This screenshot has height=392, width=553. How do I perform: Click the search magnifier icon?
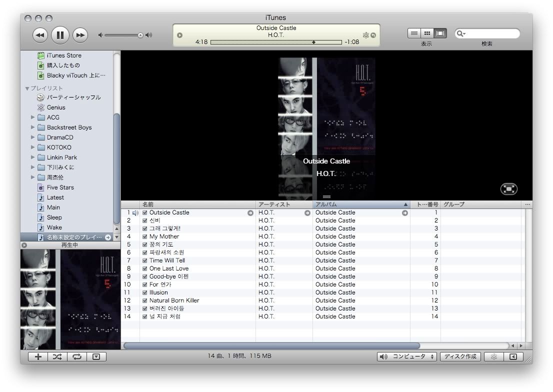coord(460,33)
